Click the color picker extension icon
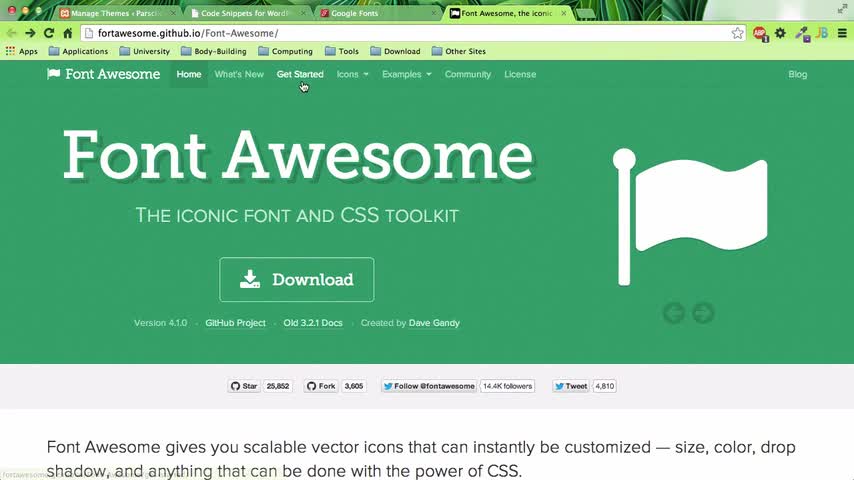This screenshot has height=480, width=854. coord(802,34)
